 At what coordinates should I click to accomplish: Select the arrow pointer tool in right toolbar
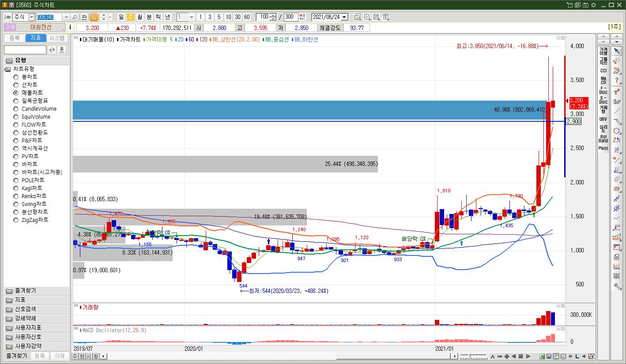coord(617,51)
